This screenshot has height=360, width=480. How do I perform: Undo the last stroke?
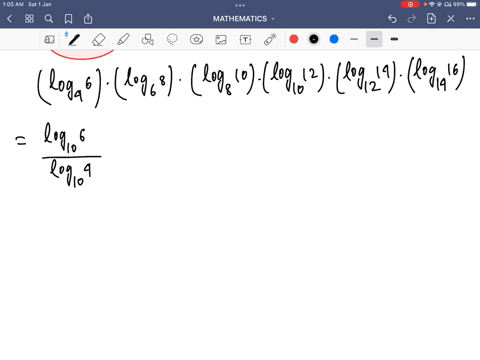[392, 19]
